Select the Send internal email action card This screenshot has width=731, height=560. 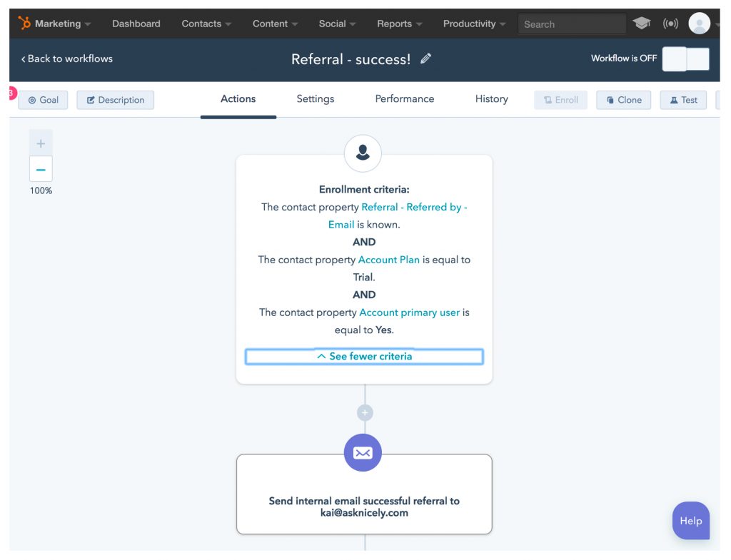364,494
